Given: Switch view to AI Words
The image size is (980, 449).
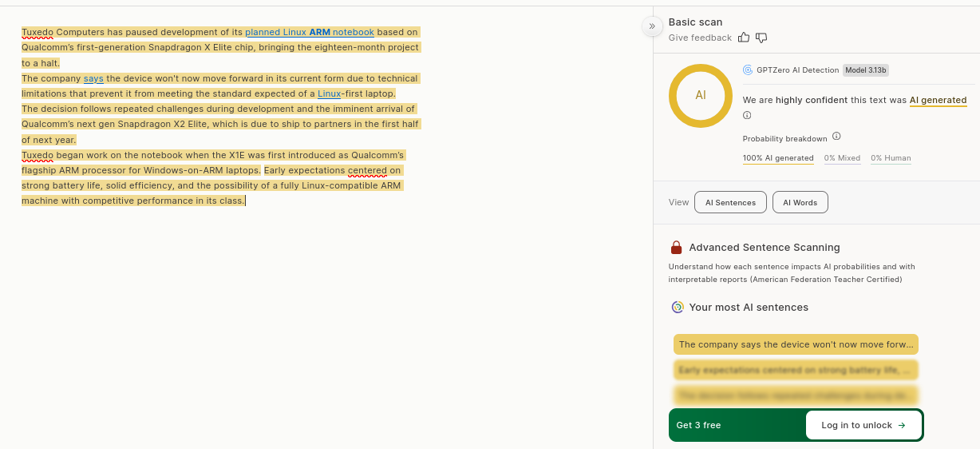Looking at the screenshot, I should click(x=800, y=203).
